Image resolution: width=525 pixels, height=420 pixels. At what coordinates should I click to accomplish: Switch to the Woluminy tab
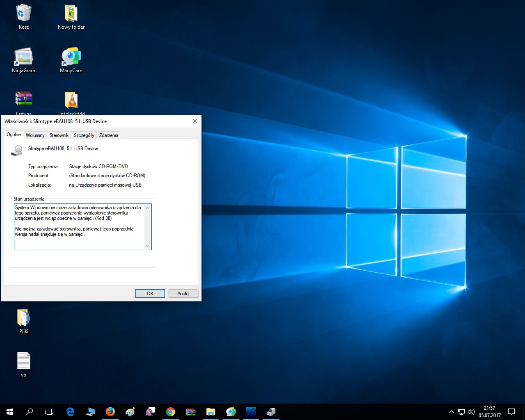tap(35, 135)
